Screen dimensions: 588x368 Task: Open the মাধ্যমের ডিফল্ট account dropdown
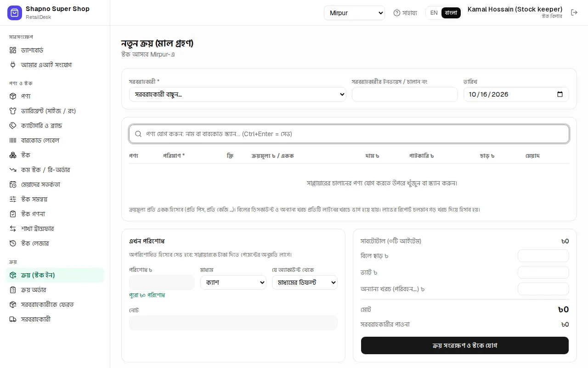305,282
